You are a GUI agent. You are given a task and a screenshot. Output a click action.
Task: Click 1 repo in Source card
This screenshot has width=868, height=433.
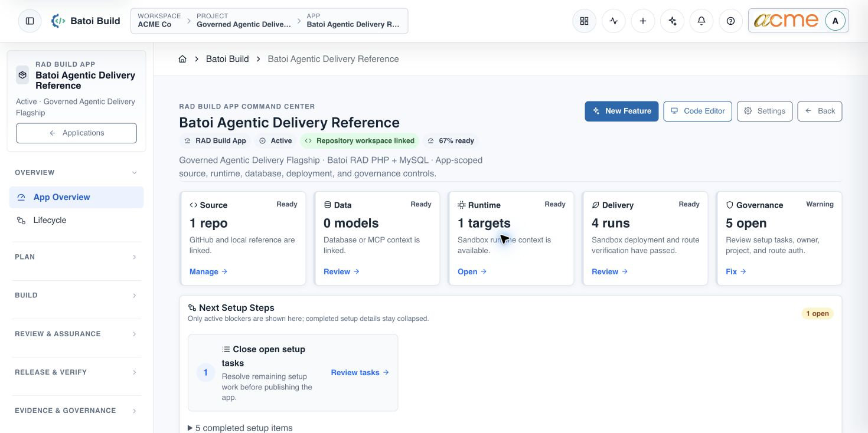point(208,223)
